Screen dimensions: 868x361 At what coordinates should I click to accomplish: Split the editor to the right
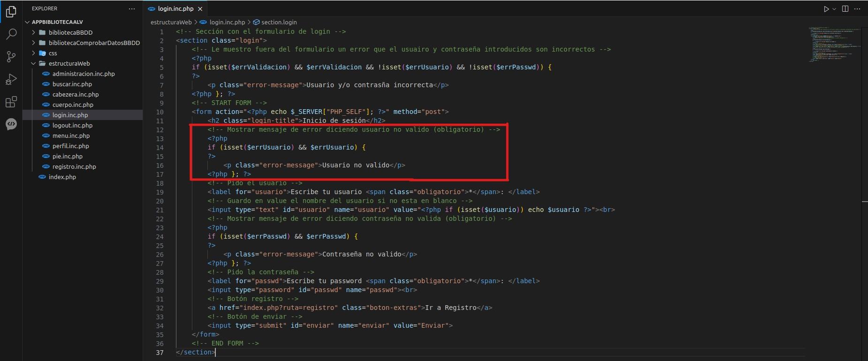pyautogui.click(x=845, y=9)
